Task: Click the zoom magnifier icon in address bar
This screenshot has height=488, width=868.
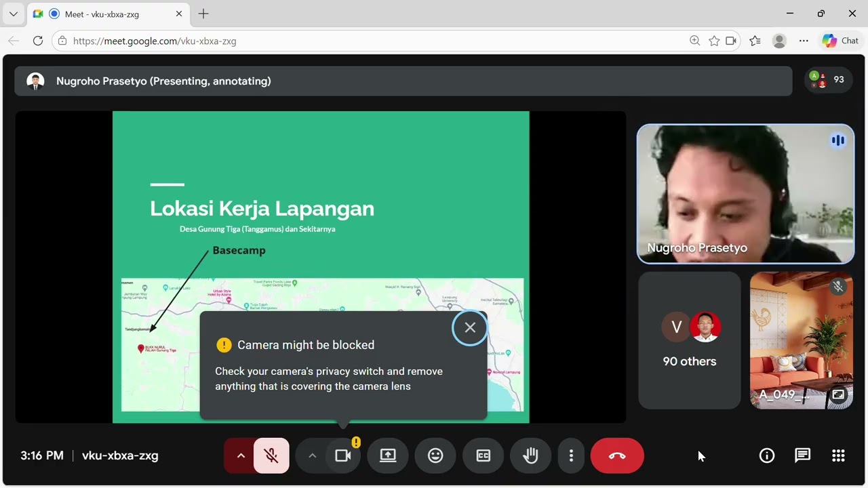Action: [x=694, y=41]
